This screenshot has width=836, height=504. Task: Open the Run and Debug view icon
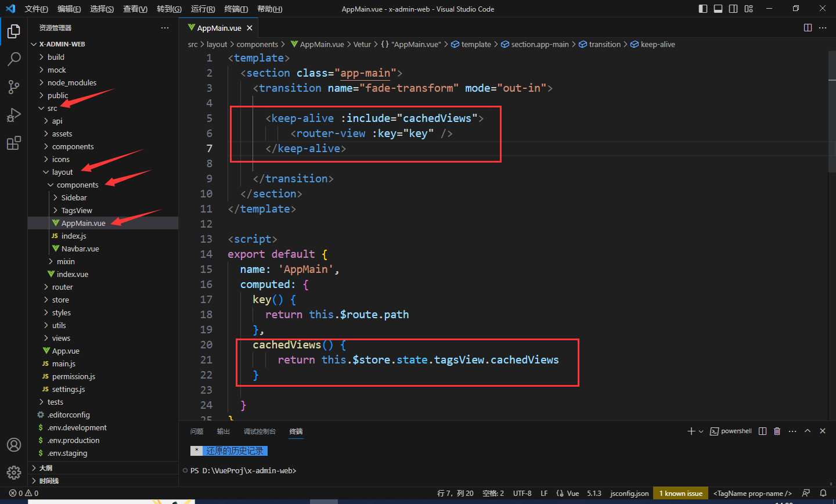pos(14,115)
